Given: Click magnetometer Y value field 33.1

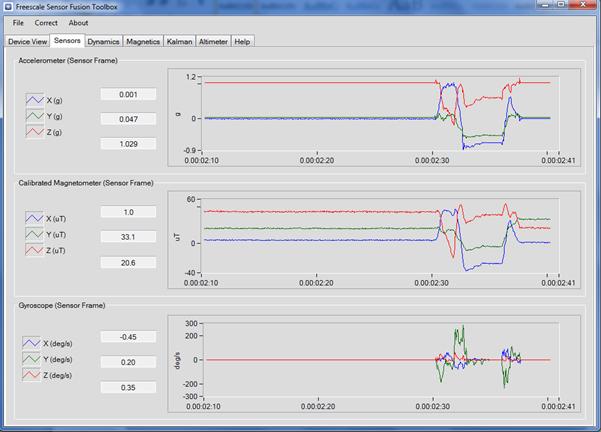Looking at the screenshot, I should tap(128, 237).
